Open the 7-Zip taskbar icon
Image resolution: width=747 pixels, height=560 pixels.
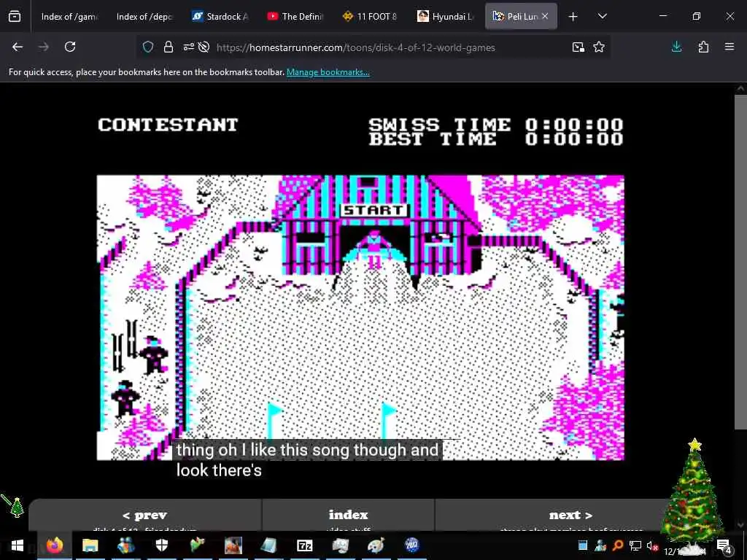(x=304, y=545)
